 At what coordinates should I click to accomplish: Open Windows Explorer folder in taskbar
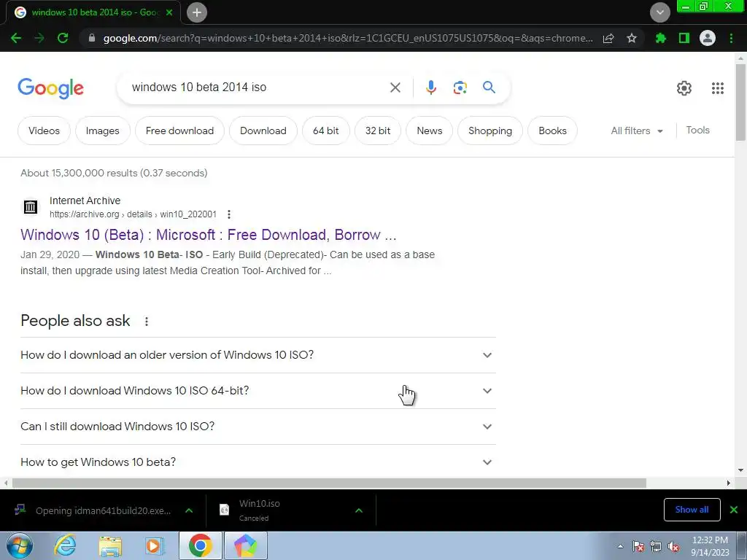click(x=110, y=546)
